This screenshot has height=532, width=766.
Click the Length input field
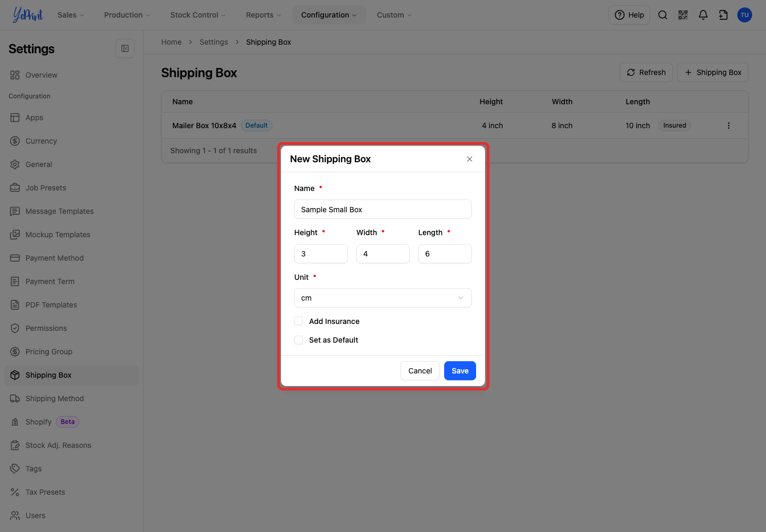[445, 254]
